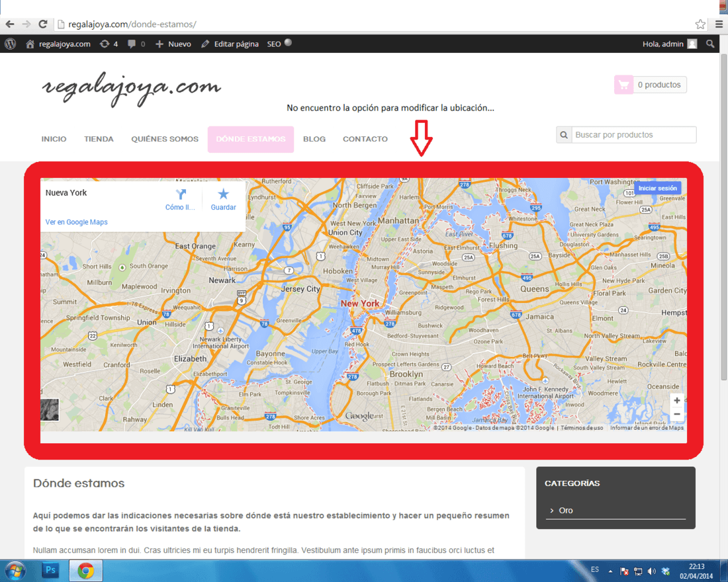Go back with the browser back arrow
This screenshot has width=728, height=582.
[10, 24]
